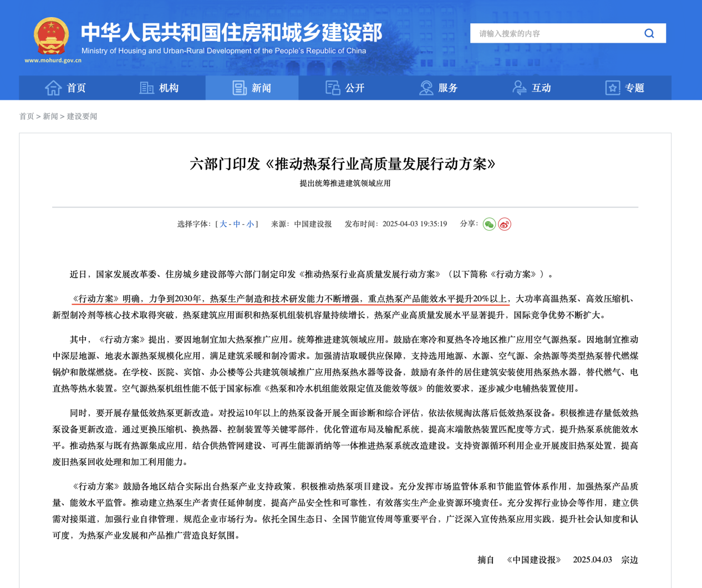Click the 分享 label
Image resolution: width=702 pixels, height=588 pixels.
pyautogui.click(x=469, y=224)
